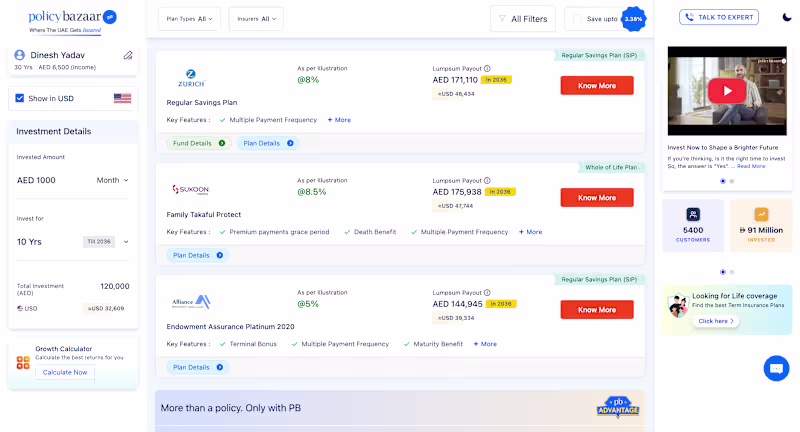Click Know More for Zurich plan
The height and width of the screenshot is (432, 800).
pos(597,86)
